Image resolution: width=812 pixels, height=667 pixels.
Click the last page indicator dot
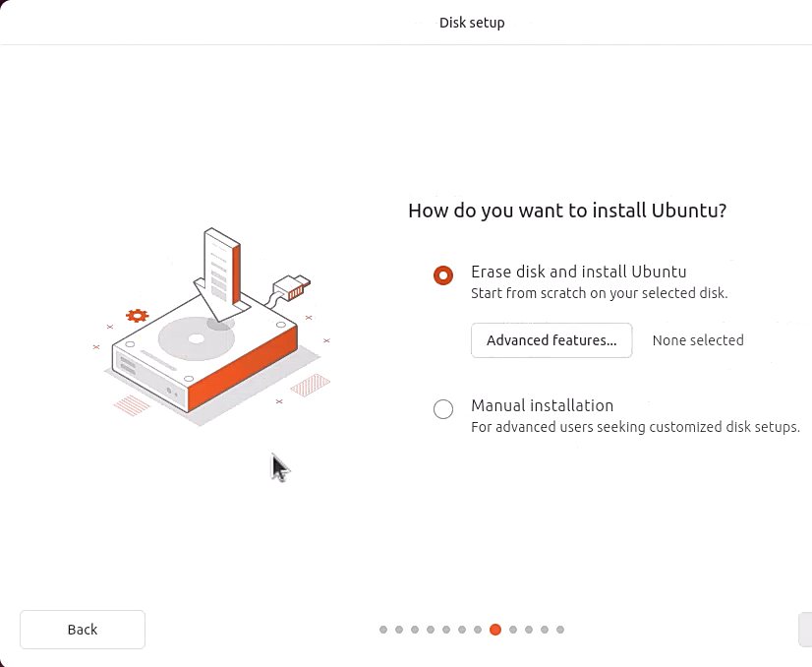click(560, 630)
